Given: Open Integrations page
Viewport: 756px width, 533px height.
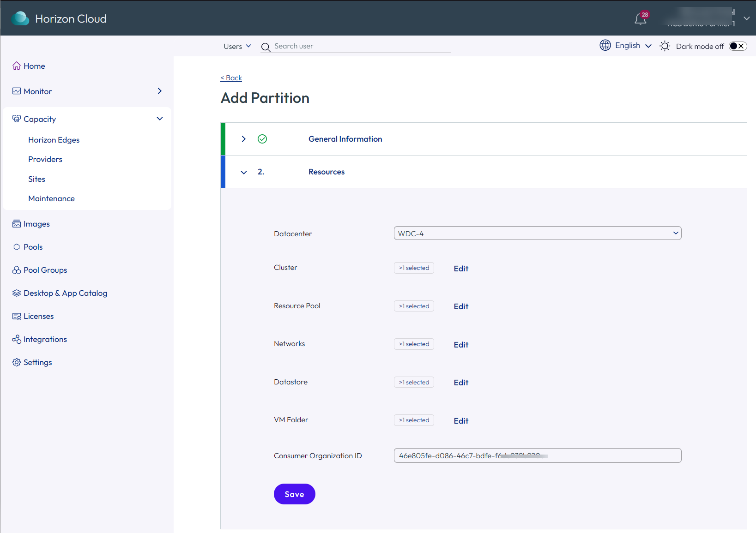Looking at the screenshot, I should [45, 339].
